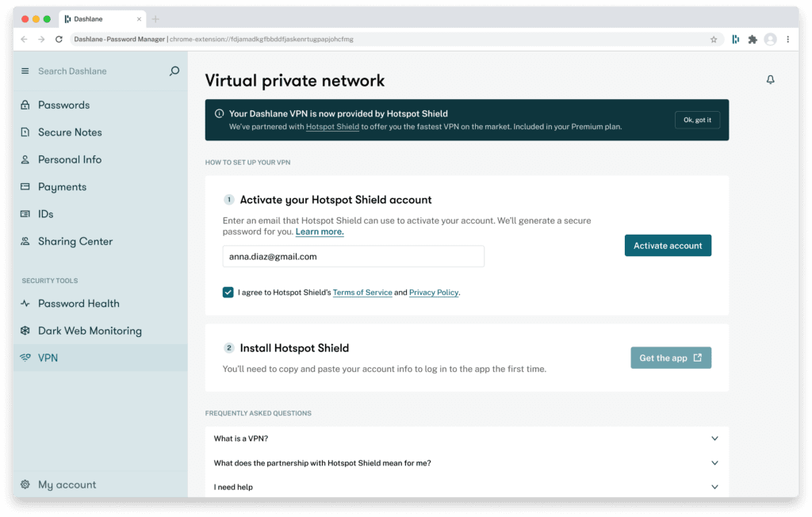Click the 'Ok, got it' banner button
The height and width of the screenshot is (517, 812).
click(x=697, y=121)
